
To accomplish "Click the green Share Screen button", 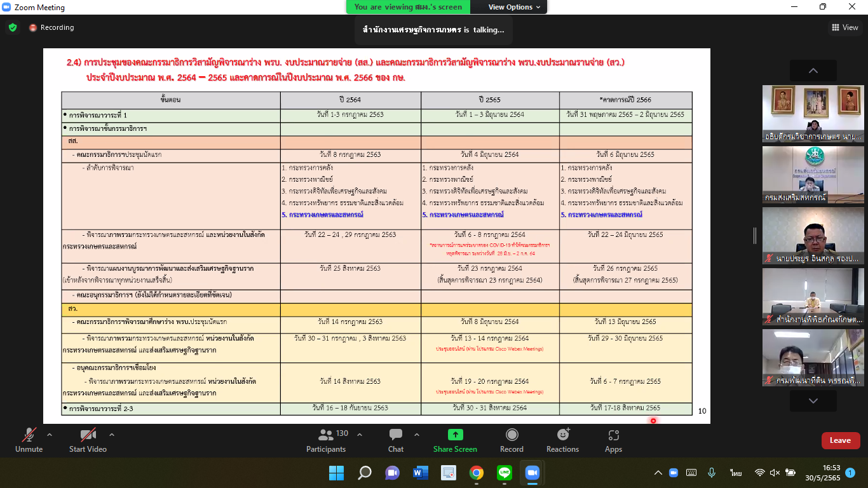I will point(455,440).
